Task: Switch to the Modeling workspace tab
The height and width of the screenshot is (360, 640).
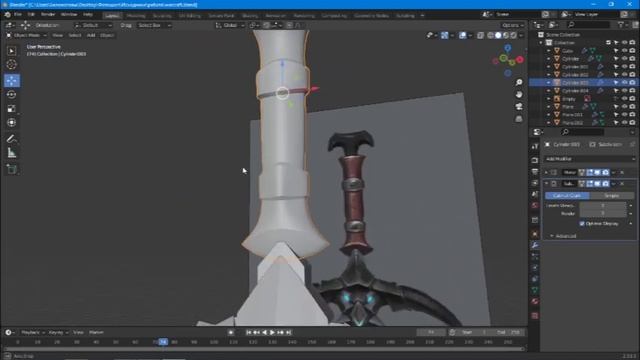Action: [136, 16]
